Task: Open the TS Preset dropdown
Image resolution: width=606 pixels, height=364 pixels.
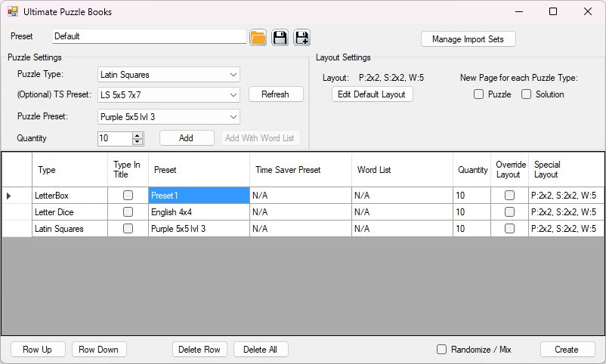Action: [x=233, y=94]
